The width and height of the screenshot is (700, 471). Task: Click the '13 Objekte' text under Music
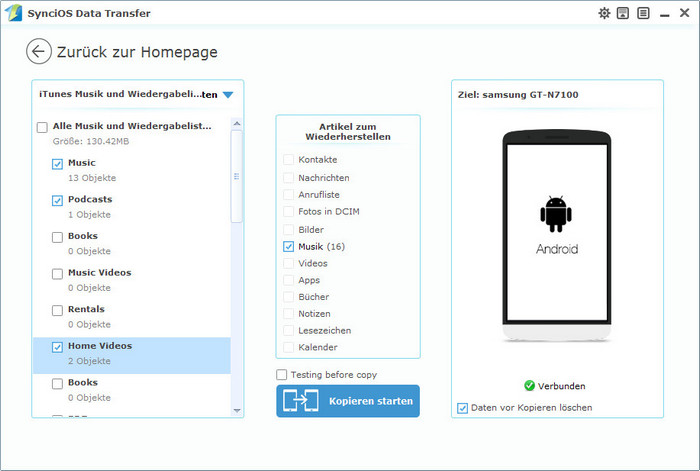[92, 178]
